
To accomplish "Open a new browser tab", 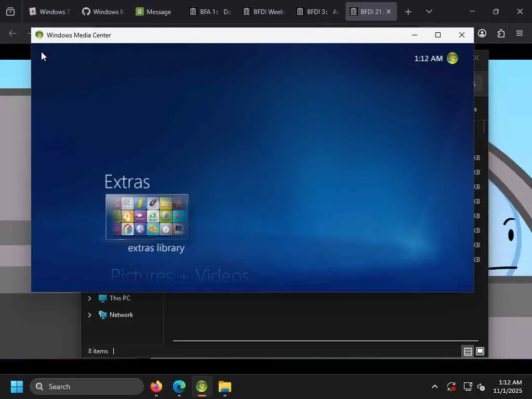I will coord(408,12).
